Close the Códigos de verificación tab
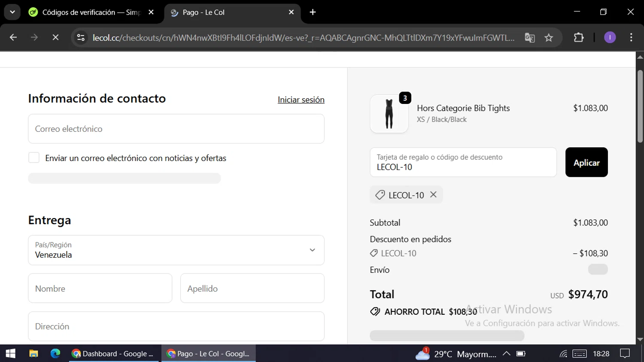Image resolution: width=644 pixels, height=362 pixels. 151,12
